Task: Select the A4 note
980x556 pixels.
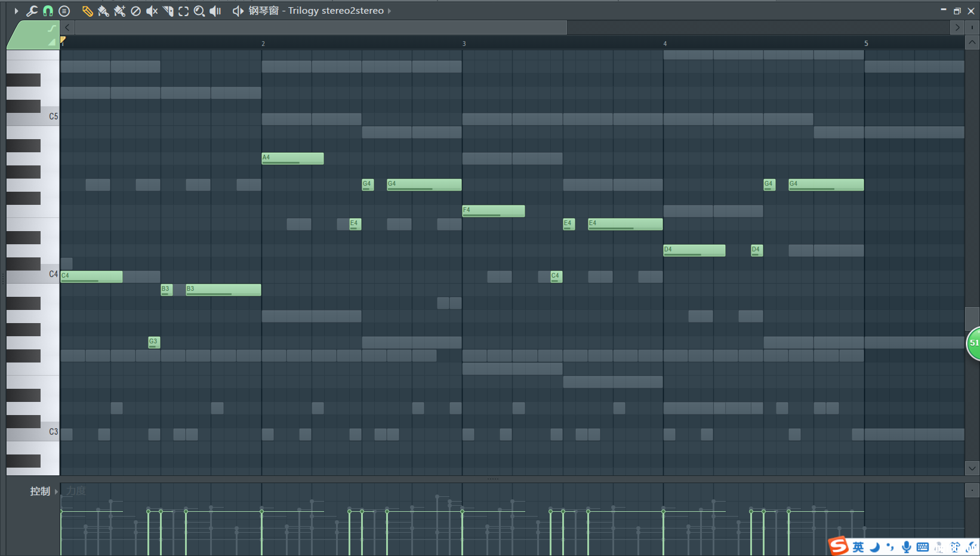Action: pos(292,158)
